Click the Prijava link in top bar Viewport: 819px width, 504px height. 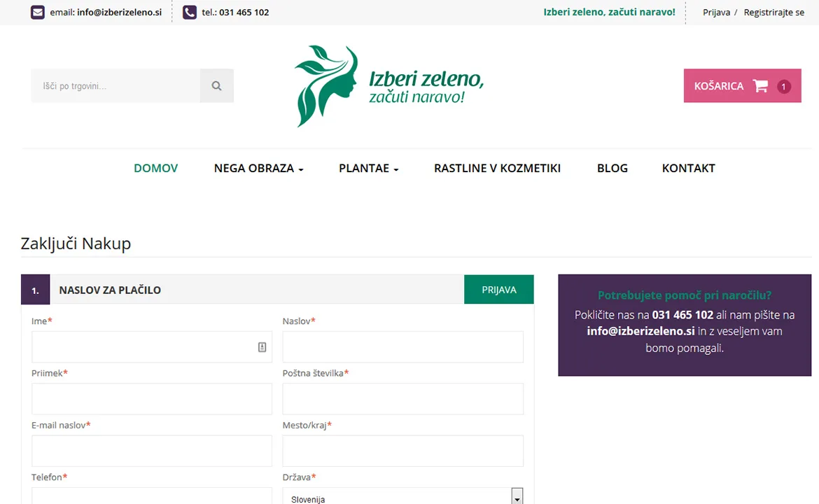coord(716,12)
